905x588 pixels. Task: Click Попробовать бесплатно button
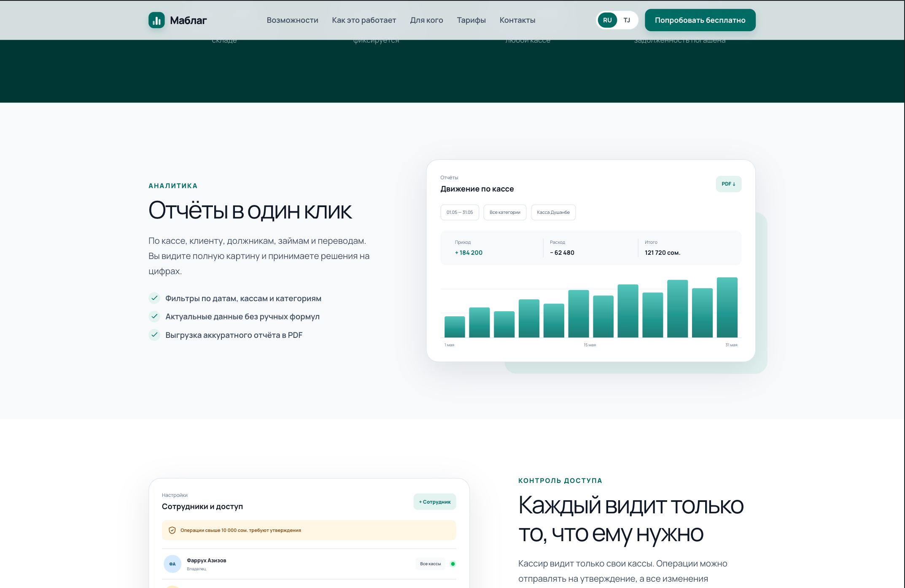pos(700,20)
